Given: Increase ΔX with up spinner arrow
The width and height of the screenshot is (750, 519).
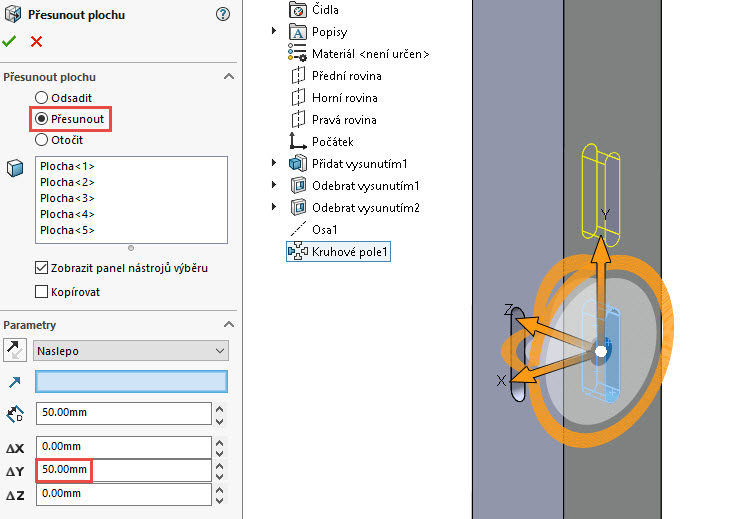Looking at the screenshot, I should coord(220,442).
